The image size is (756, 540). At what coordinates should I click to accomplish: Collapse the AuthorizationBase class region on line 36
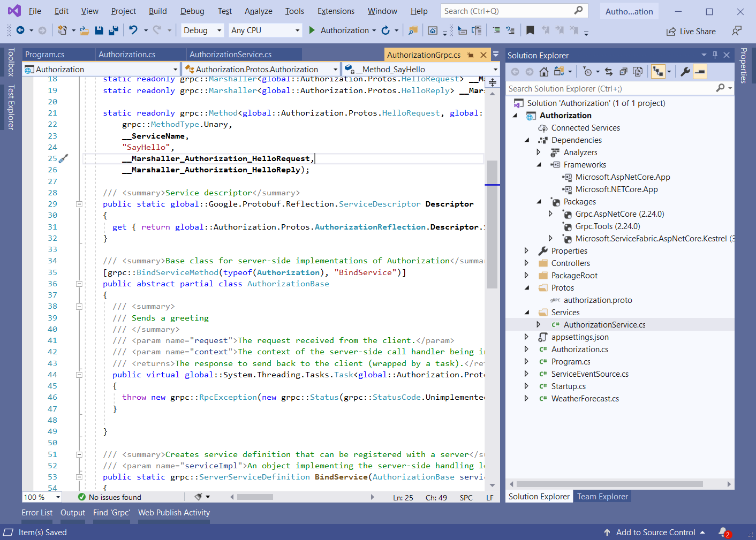coord(79,284)
